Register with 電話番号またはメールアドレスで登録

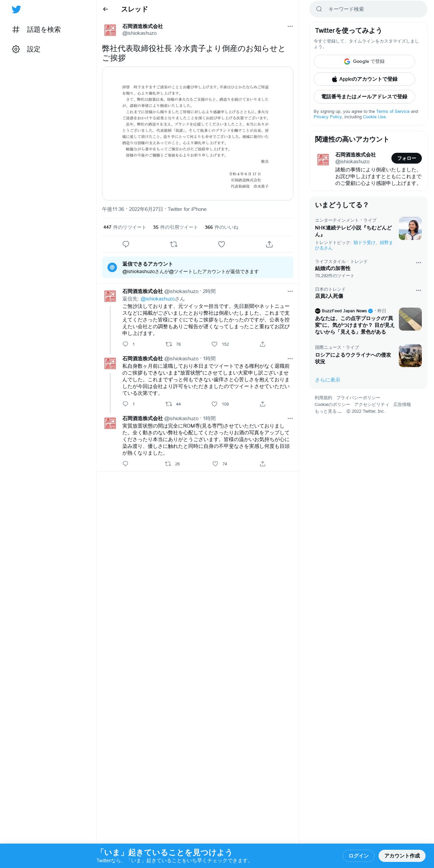(364, 97)
